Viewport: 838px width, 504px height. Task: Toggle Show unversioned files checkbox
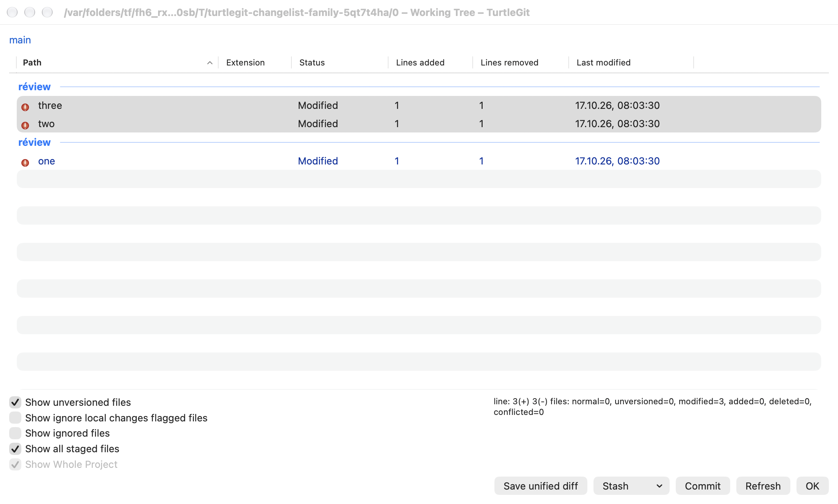(x=15, y=402)
